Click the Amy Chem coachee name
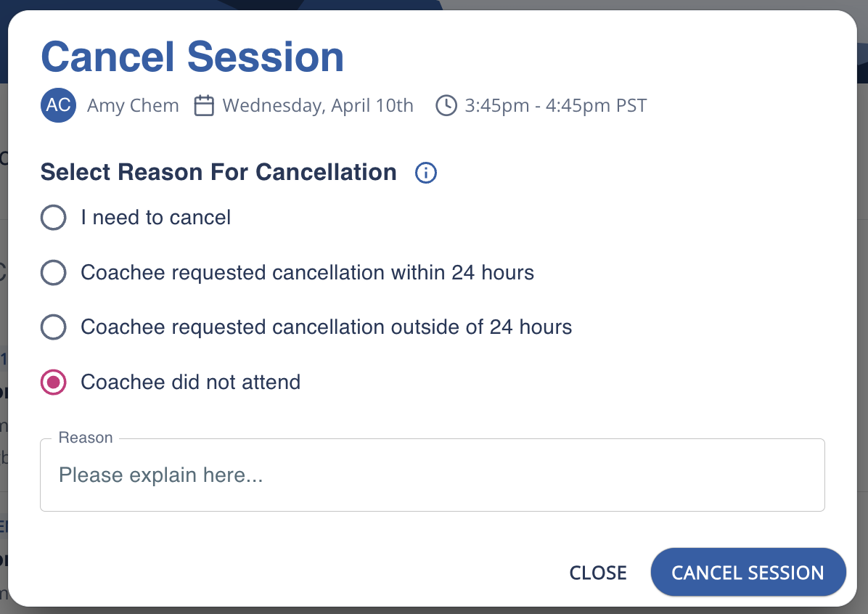 tap(133, 106)
